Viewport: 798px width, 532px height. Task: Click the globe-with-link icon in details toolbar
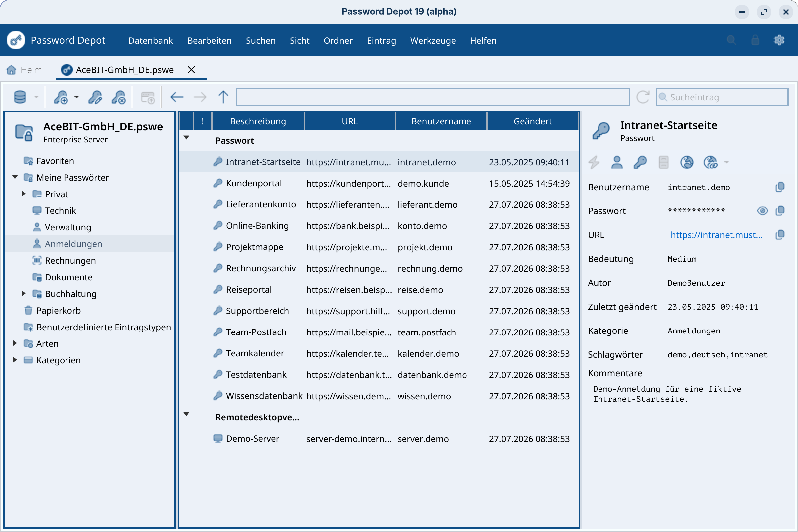[x=711, y=162]
